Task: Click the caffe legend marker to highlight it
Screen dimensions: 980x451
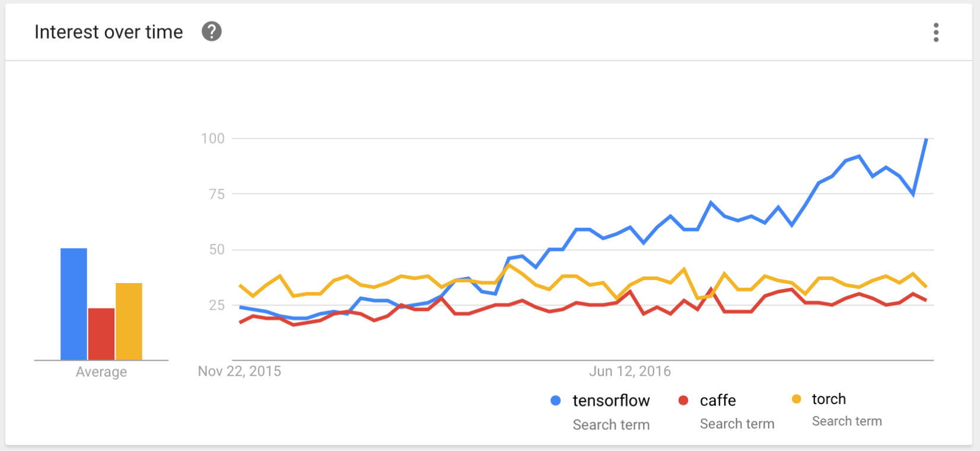Action: point(683,401)
